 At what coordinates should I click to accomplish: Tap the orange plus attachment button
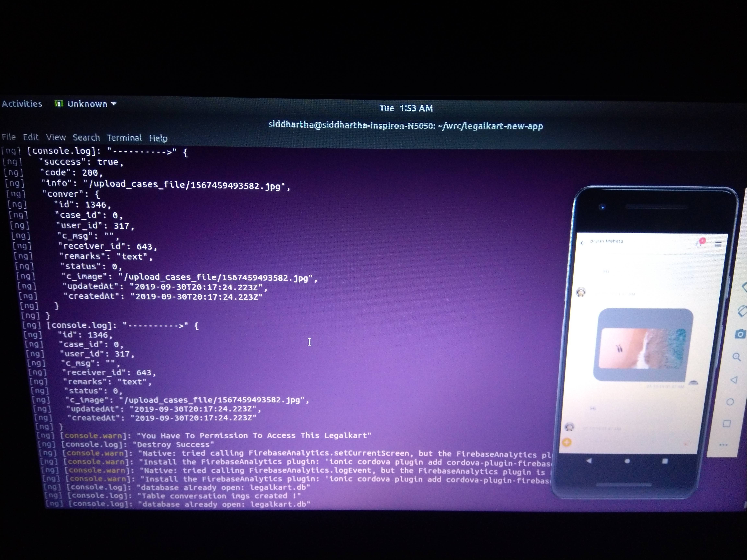pyautogui.click(x=567, y=442)
